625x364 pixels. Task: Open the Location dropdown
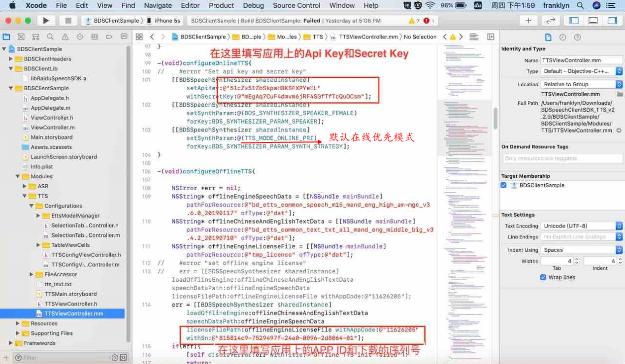[x=582, y=84]
